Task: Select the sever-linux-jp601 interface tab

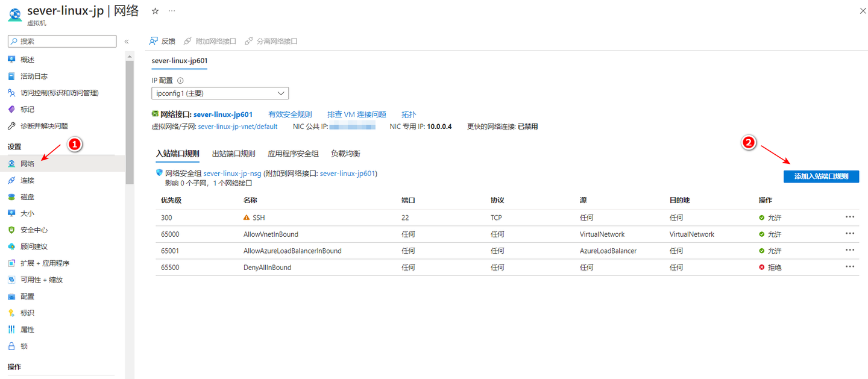Action: (x=180, y=61)
